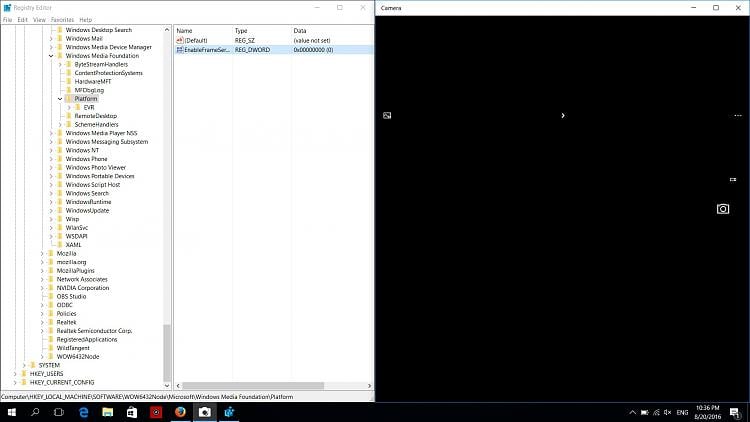The height and width of the screenshot is (422, 750).
Task: Open the muted volume tray icon
Action: tap(667, 412)
